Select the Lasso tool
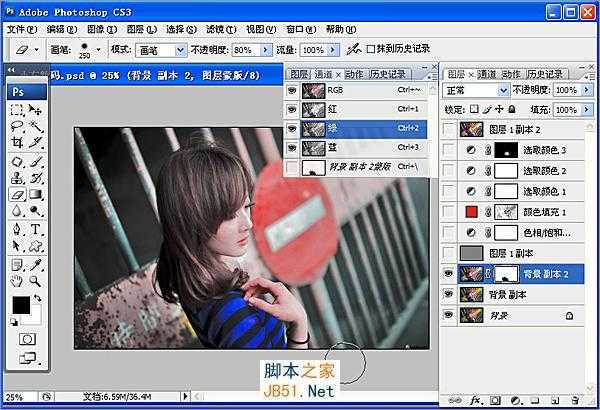Image resolution: width=600 pixels, height=410 pixels. click(x=17, y=126)
